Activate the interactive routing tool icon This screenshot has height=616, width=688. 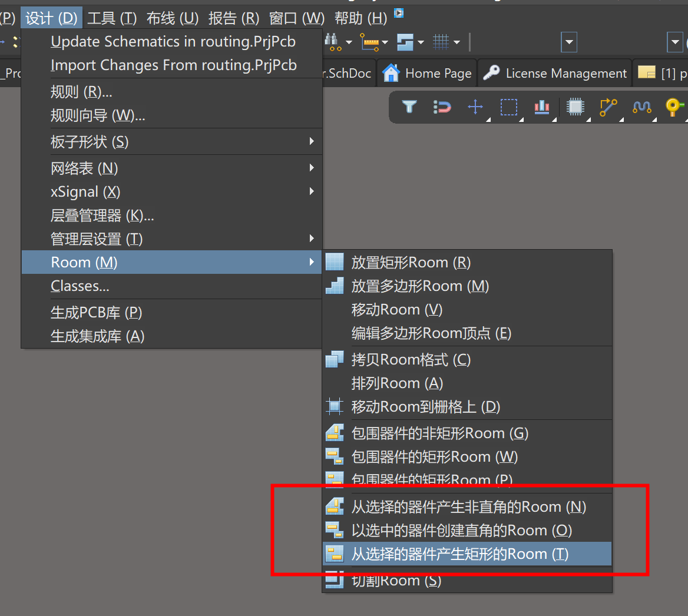pos(608,107)
